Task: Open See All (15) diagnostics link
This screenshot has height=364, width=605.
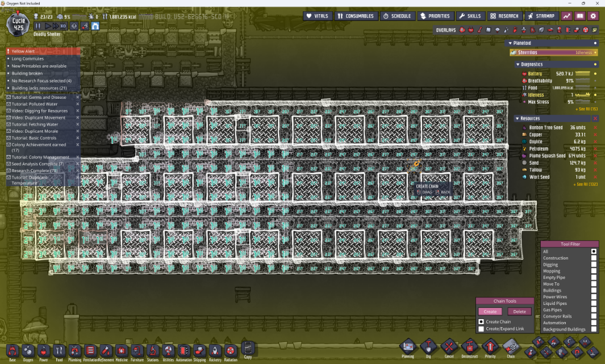Action: [x=586, y=109]
